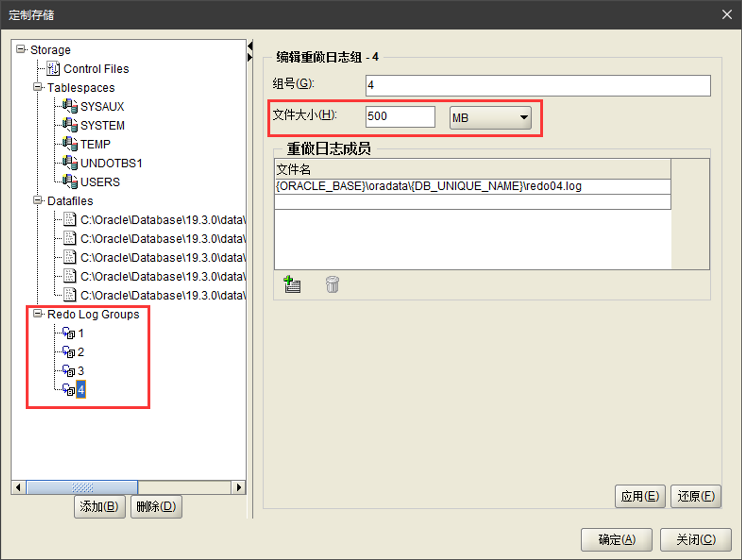742x560 pixels.
Task: Click the 应用(E) apply button
Action: [x=639, y=496]
